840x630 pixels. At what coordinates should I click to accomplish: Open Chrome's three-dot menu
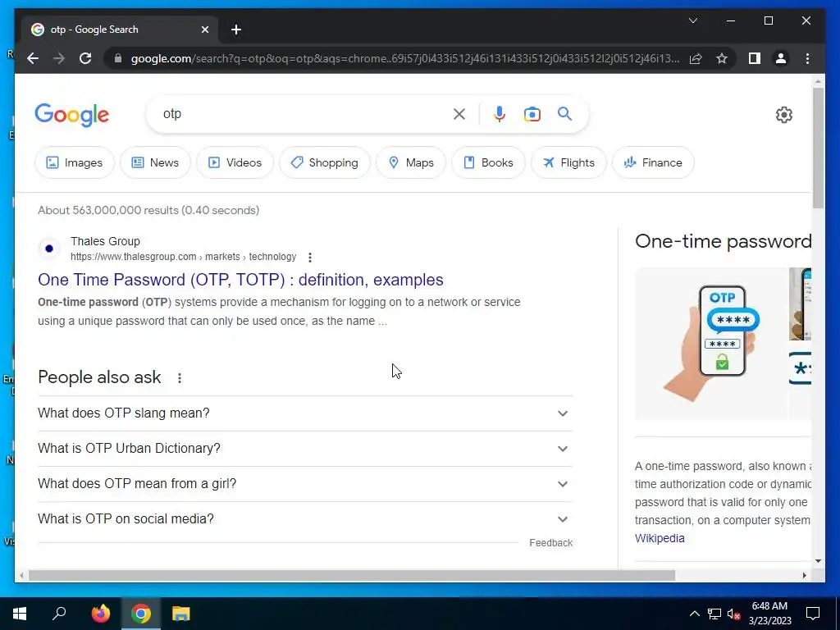tap(807, 58)
